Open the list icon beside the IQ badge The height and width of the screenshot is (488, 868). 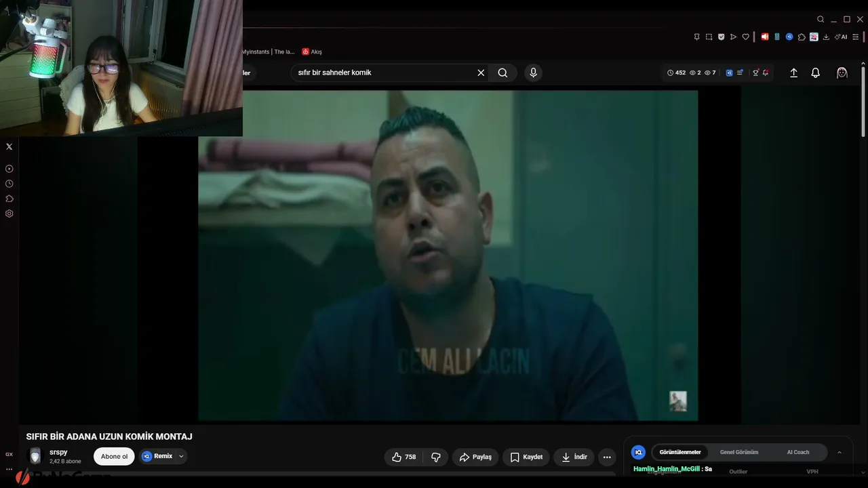pyautogui.click(x=740, y=73)
